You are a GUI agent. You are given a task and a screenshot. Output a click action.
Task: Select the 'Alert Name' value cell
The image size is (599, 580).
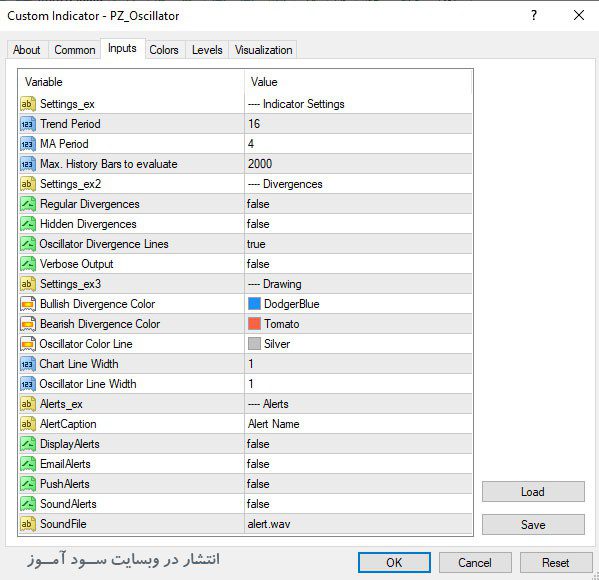click(x=358, y=424)
